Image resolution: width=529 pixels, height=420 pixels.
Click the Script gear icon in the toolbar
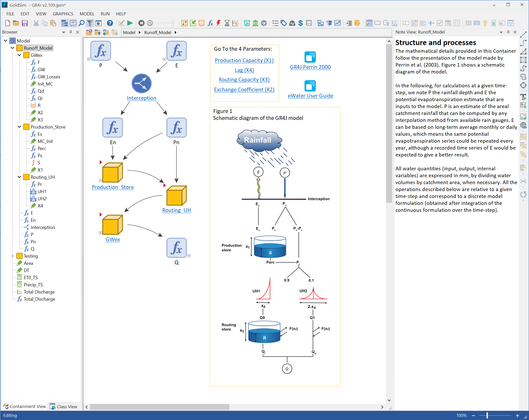coord(264,23)
